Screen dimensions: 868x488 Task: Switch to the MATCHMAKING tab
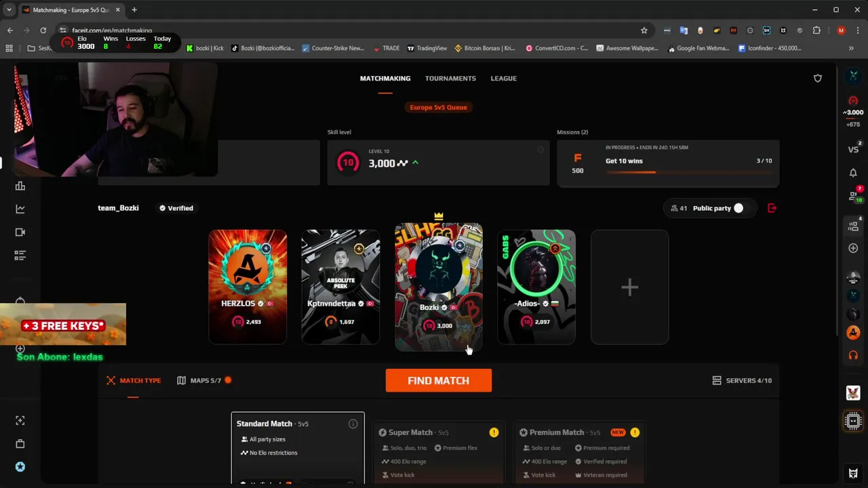tap(385, 79)
